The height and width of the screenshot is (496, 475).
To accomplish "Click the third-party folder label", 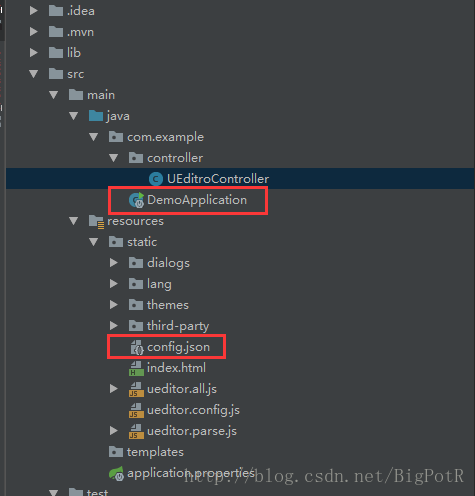I will (178, 326).
